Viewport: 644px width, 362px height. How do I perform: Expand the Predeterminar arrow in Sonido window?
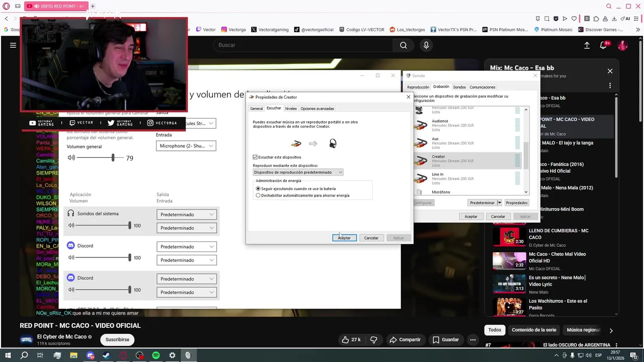499,203
